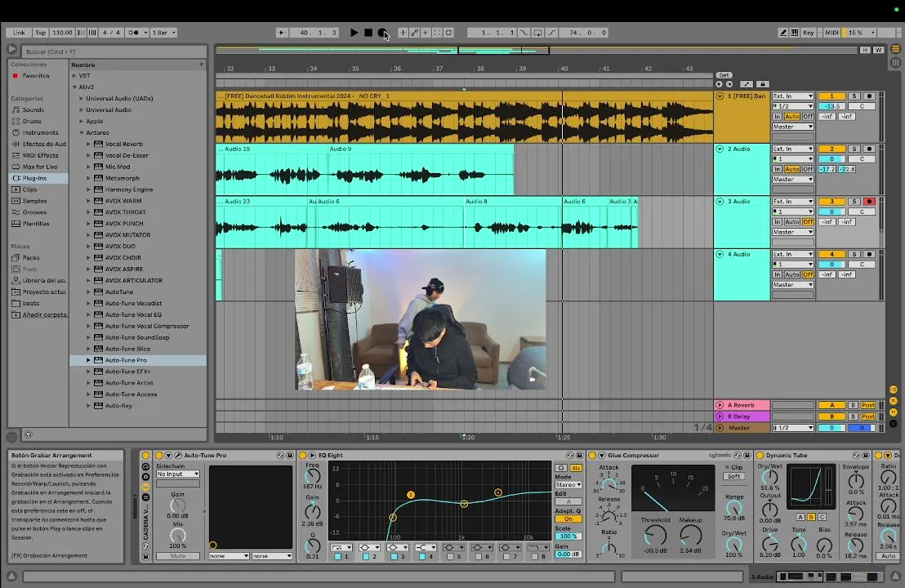Image resolution: width=905 pixels, height=588 pixels.
Task: Click the Arrangement Record button
Action: [382, 33]
